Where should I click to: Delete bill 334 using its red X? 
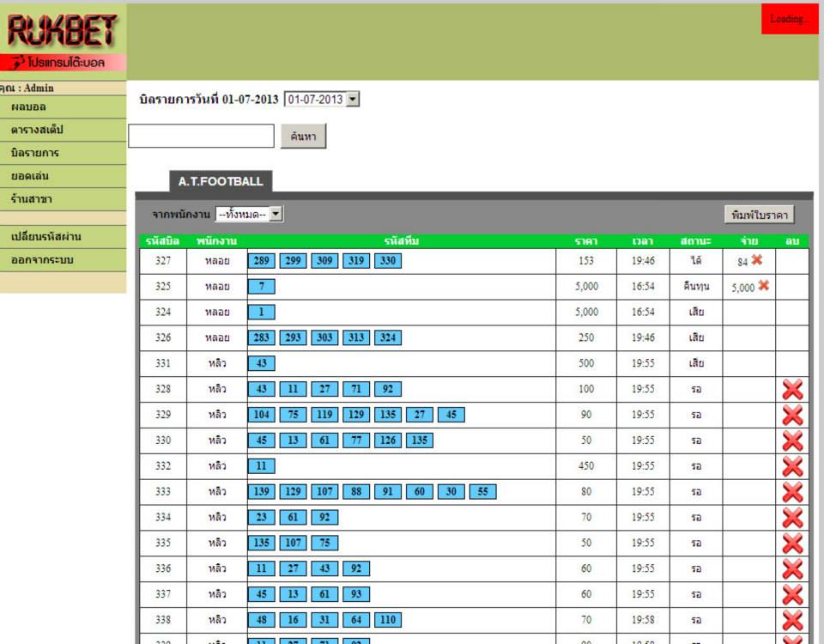coord(792,518)
